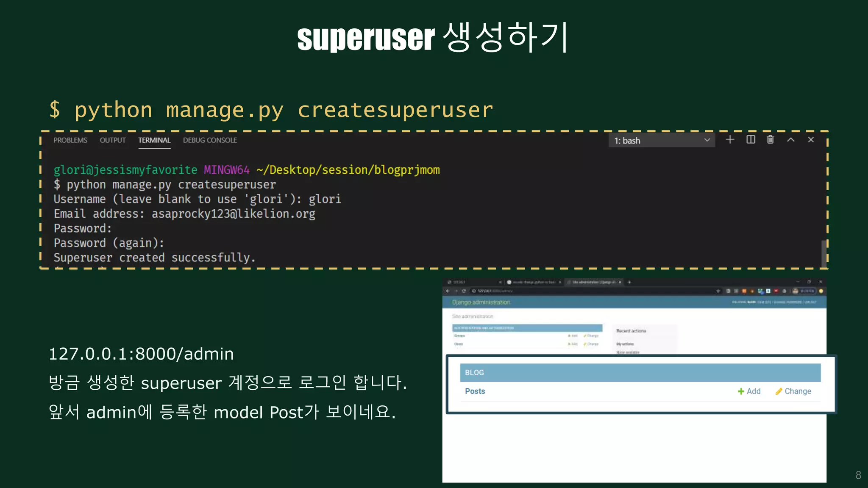Click Groups Add link in admin
This screenshot has height=488, width=868.
573,335
